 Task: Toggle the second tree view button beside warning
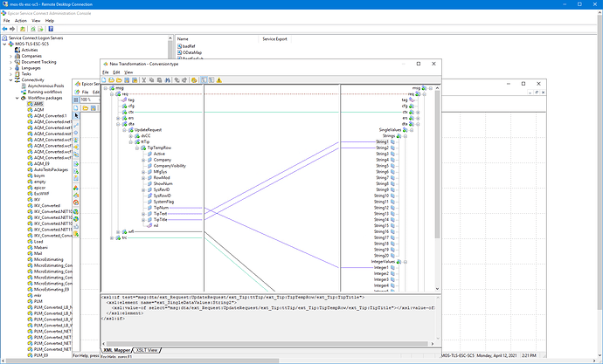coord(211,79)
